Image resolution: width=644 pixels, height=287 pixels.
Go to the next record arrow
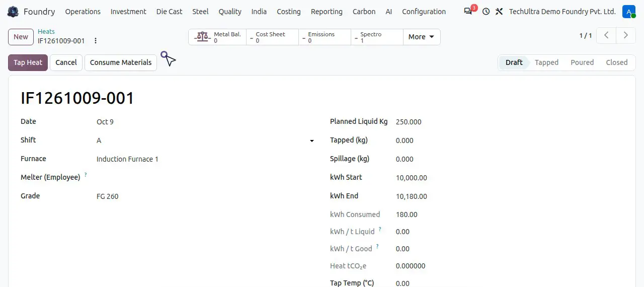[x=626, y=35]
